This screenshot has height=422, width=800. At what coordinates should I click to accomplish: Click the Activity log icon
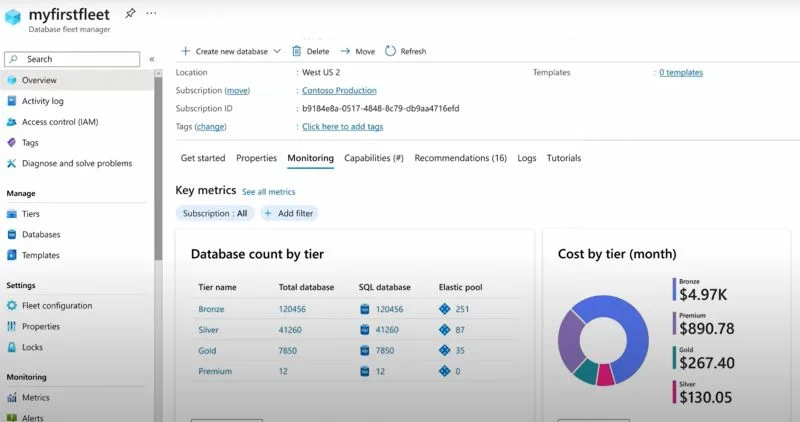point(12,101)
